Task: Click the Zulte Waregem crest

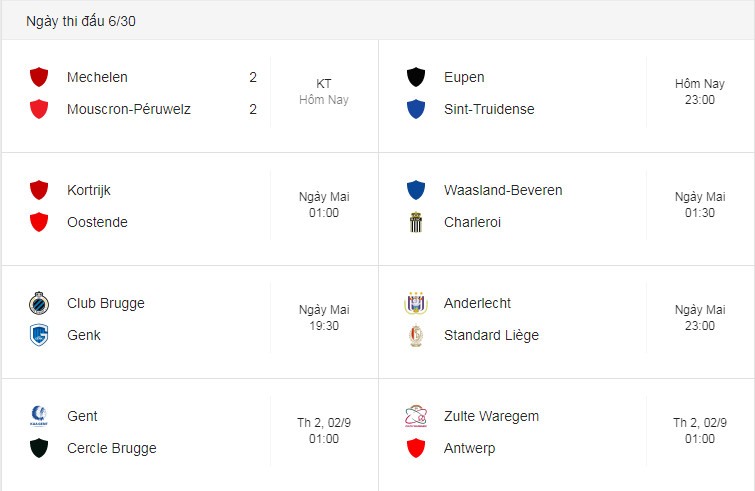Action: [416, 416]
